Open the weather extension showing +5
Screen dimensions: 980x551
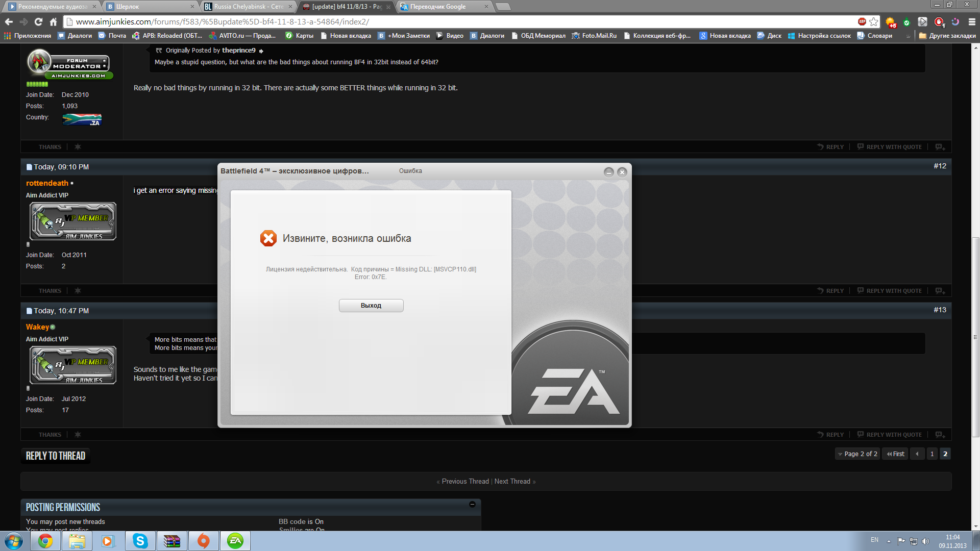891,22
